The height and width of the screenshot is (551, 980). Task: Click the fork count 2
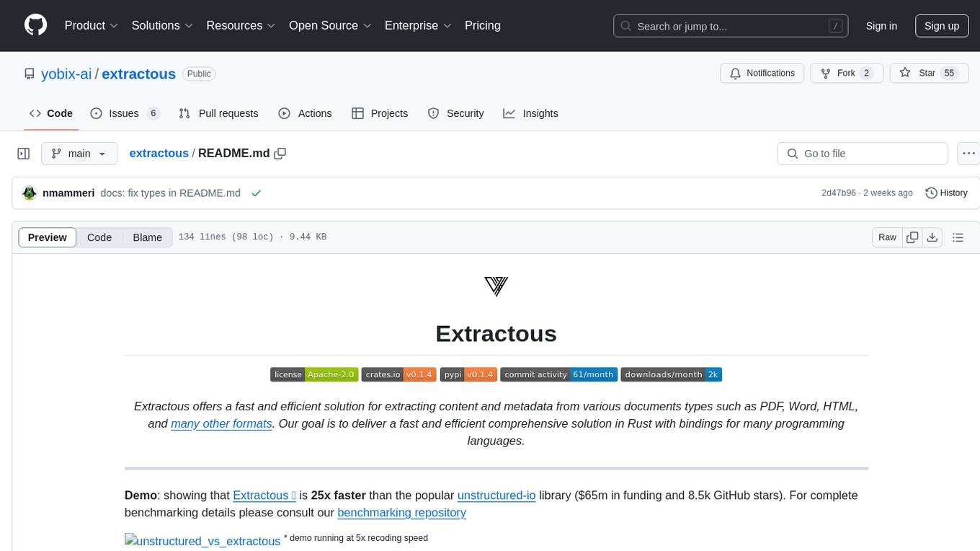click(866, 74)
